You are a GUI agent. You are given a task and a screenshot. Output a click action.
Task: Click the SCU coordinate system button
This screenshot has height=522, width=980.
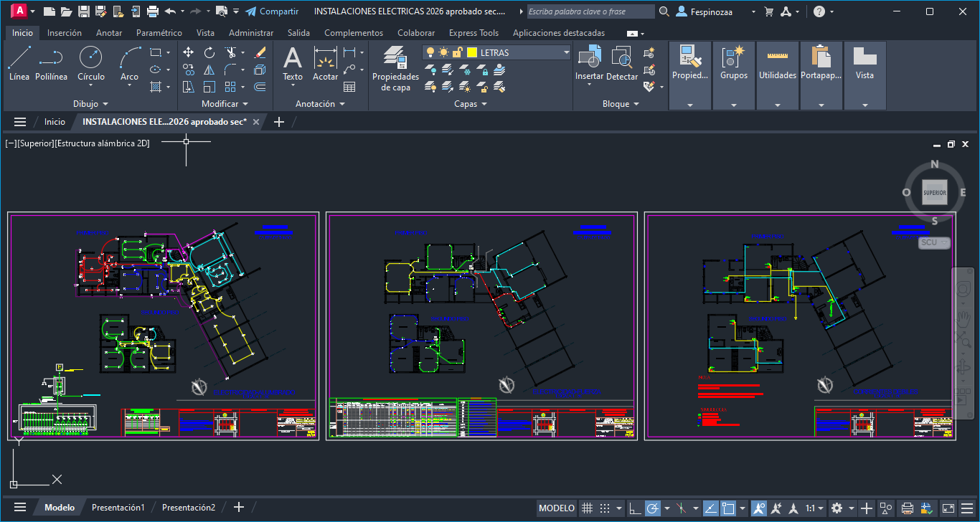point(934,242)
